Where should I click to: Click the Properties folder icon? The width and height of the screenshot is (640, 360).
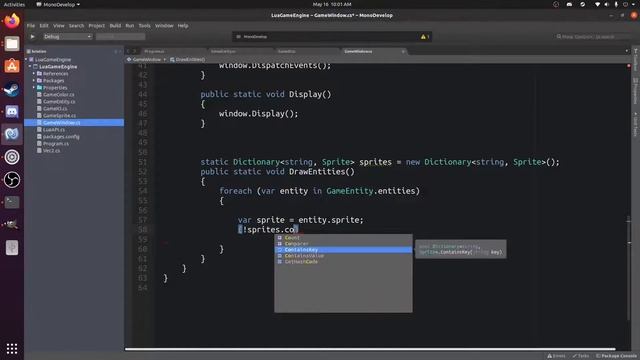[39, 87]
